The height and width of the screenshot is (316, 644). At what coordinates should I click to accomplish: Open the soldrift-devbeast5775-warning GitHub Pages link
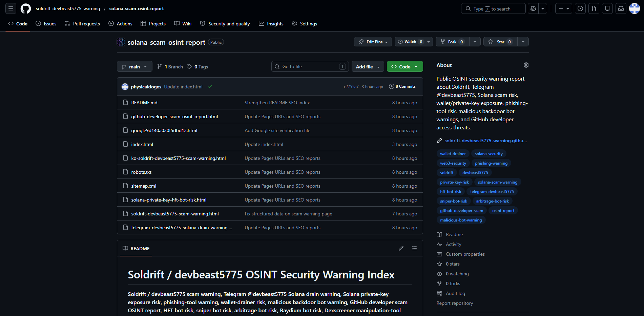(x=485, y=141)
